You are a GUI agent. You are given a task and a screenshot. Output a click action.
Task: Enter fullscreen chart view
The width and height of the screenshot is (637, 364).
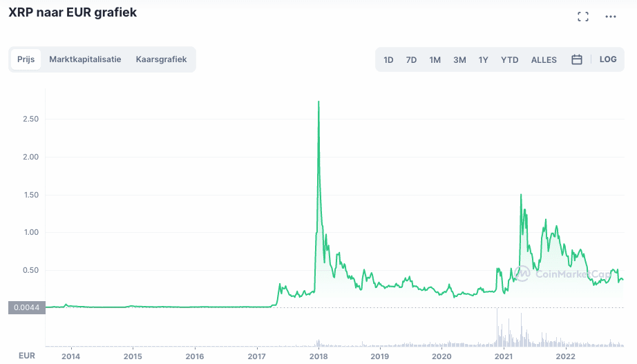(582, 17)
